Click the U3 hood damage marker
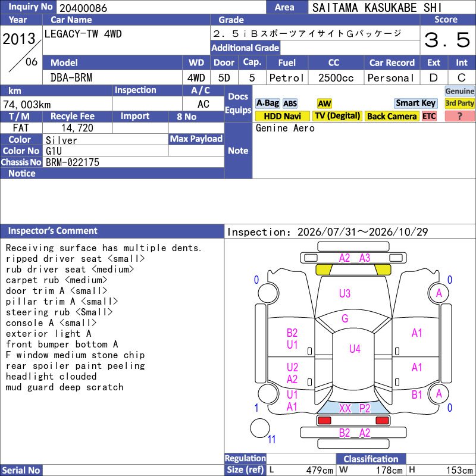Image resolution: width=476 pixels, height=476 pixels. (x=345, y=293)
